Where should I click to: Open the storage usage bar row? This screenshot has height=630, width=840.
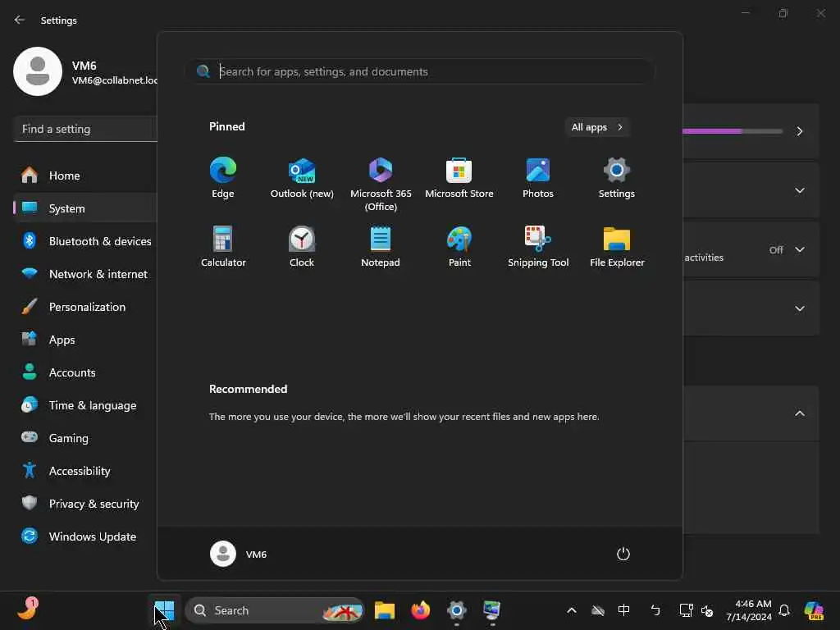751,131
